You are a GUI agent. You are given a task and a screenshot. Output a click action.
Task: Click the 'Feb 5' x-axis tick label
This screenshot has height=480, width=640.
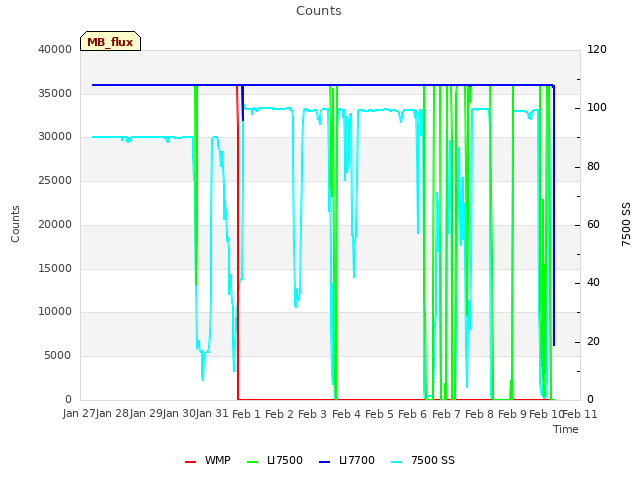(379, 414)
